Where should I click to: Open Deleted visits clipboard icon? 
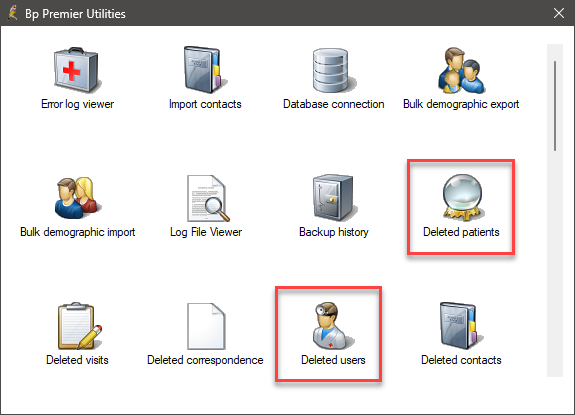pyautogui.click(x=78, y=326)
